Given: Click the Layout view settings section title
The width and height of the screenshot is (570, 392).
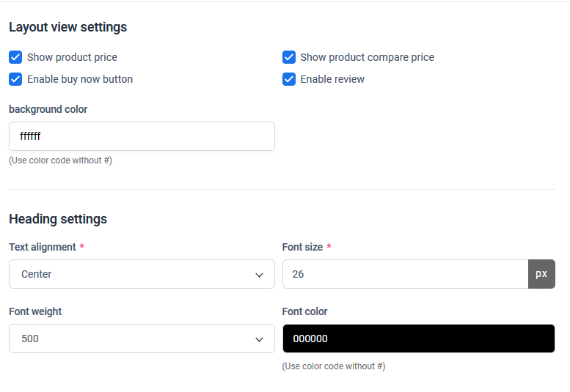Looking at the screenshot, I should [x=67, y=27].
